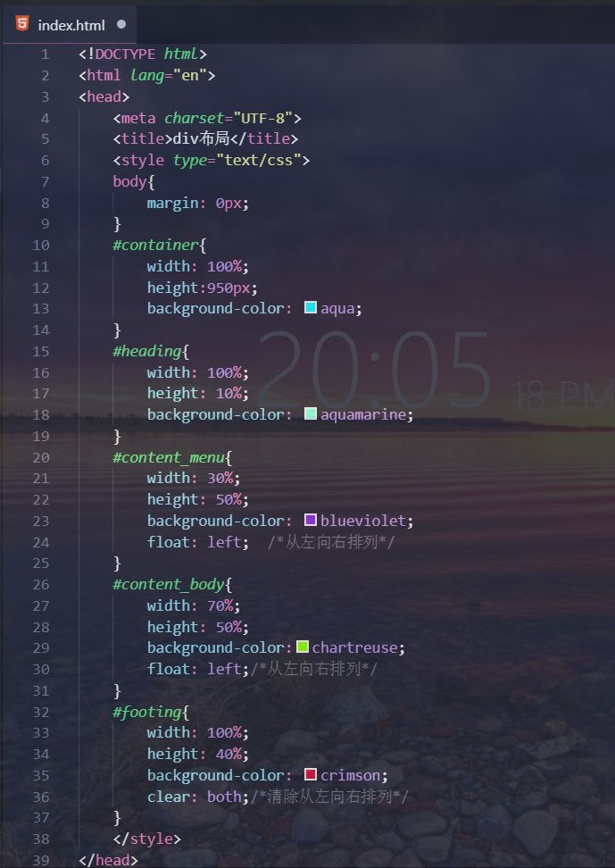
Task: Click the #content_menu selector text
Action: [165, 457]
